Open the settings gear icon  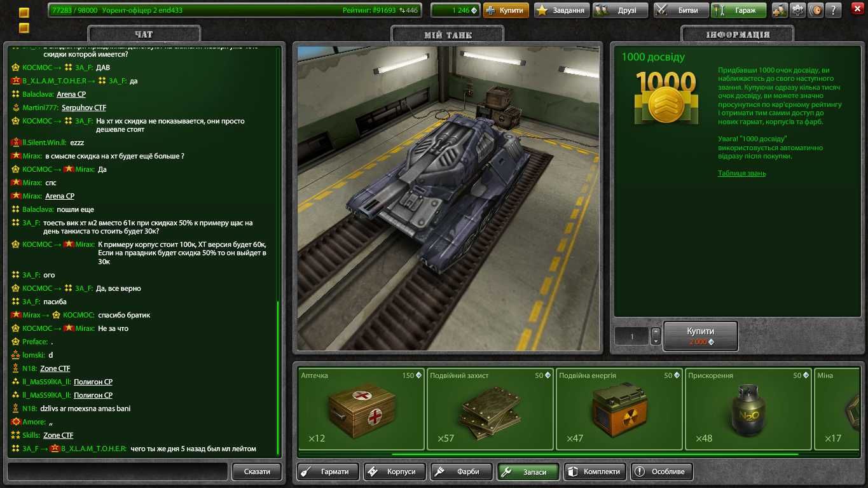pos(797,10)
